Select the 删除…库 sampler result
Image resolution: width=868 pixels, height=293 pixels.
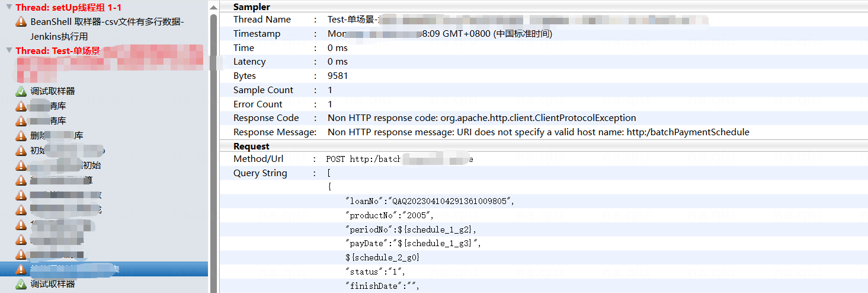(57, 136)
